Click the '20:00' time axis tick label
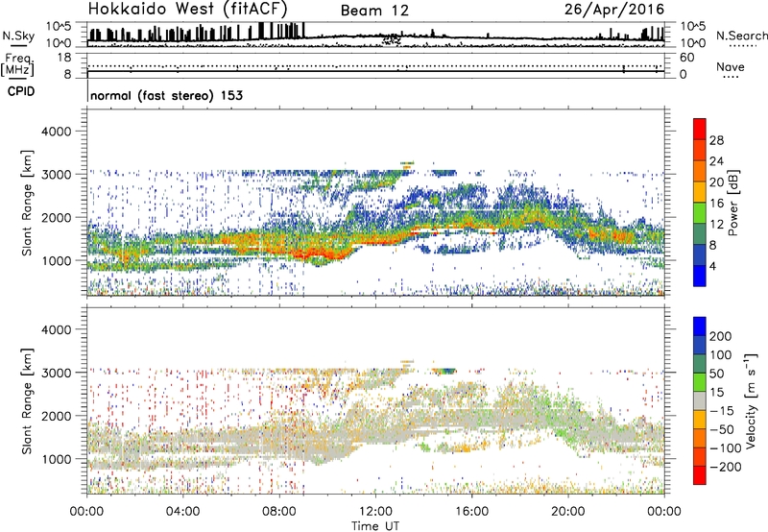 tap(568, 512)
